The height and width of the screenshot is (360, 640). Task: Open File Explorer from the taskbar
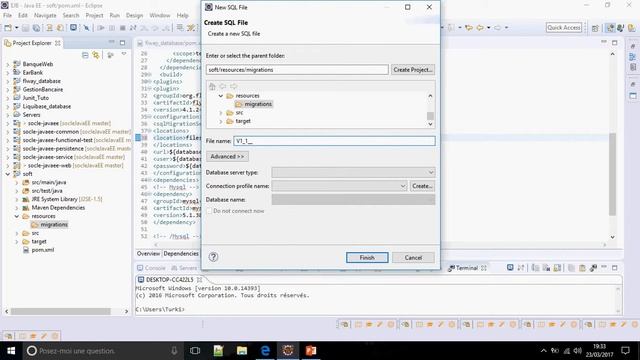[242, 351]
